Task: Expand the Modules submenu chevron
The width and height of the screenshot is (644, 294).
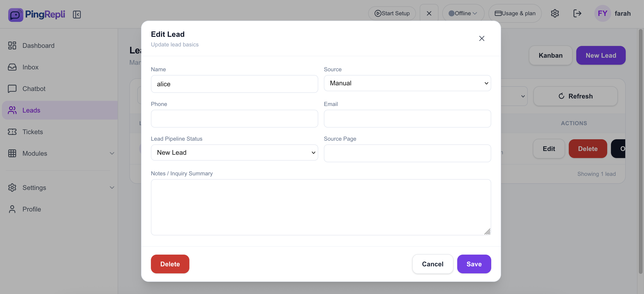Action: tap(112, 153)
